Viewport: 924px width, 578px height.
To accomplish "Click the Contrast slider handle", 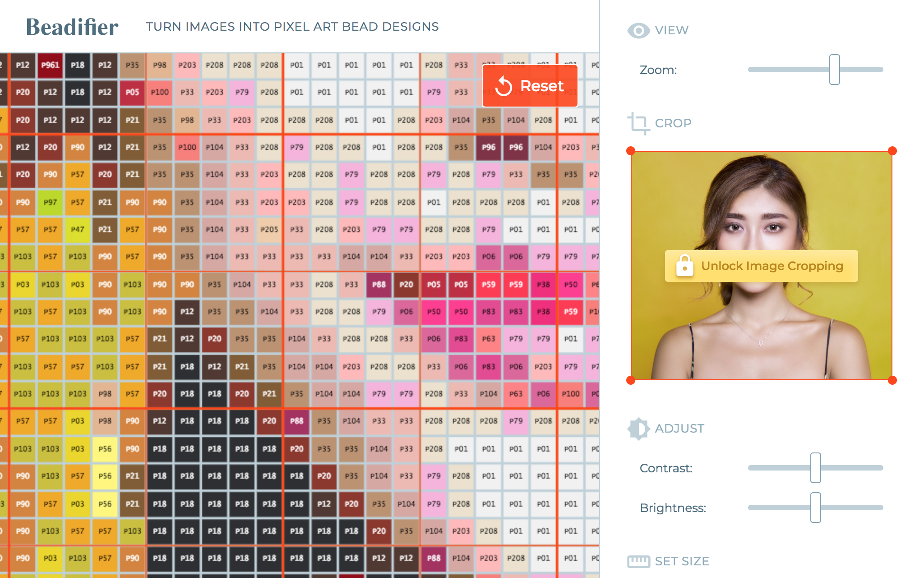I will coord(815,468).
